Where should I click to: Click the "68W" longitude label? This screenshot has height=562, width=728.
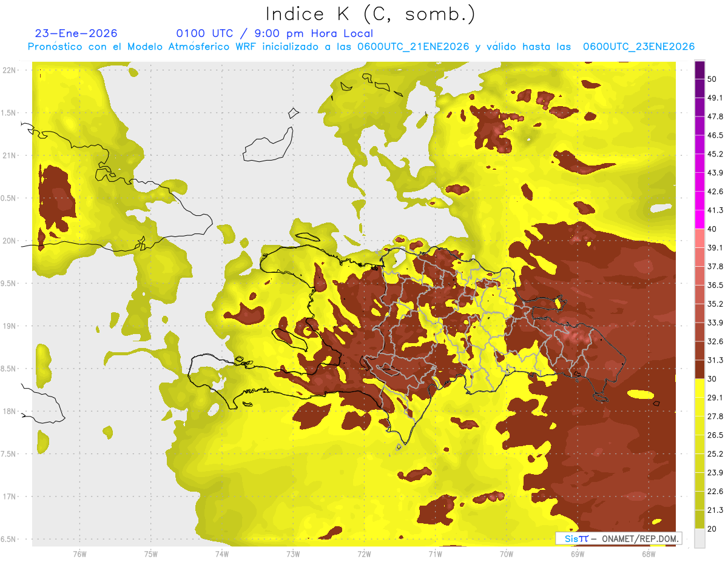tap(649, 554)
